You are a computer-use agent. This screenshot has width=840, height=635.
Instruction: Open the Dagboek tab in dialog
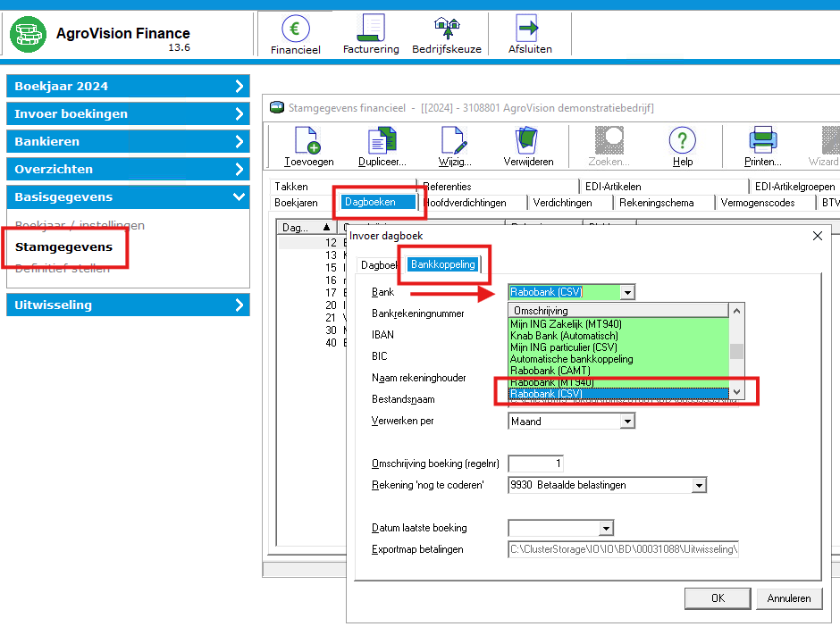tap(378, 265)
